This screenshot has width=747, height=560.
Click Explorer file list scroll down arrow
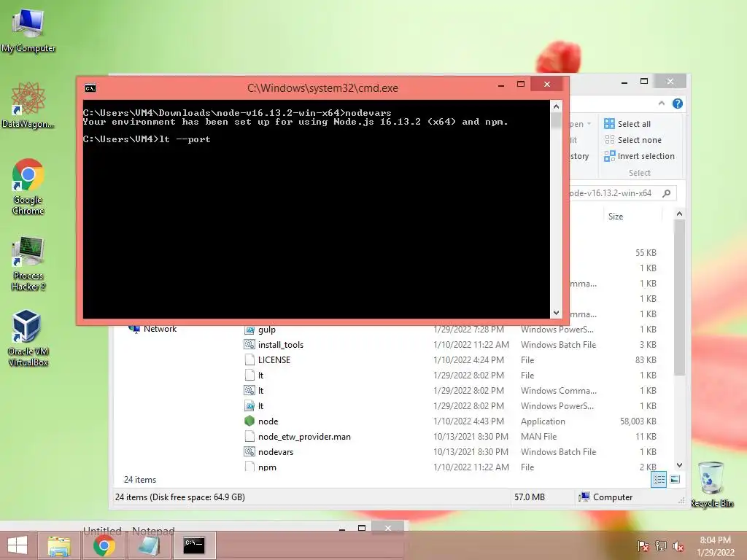[679, 465]
